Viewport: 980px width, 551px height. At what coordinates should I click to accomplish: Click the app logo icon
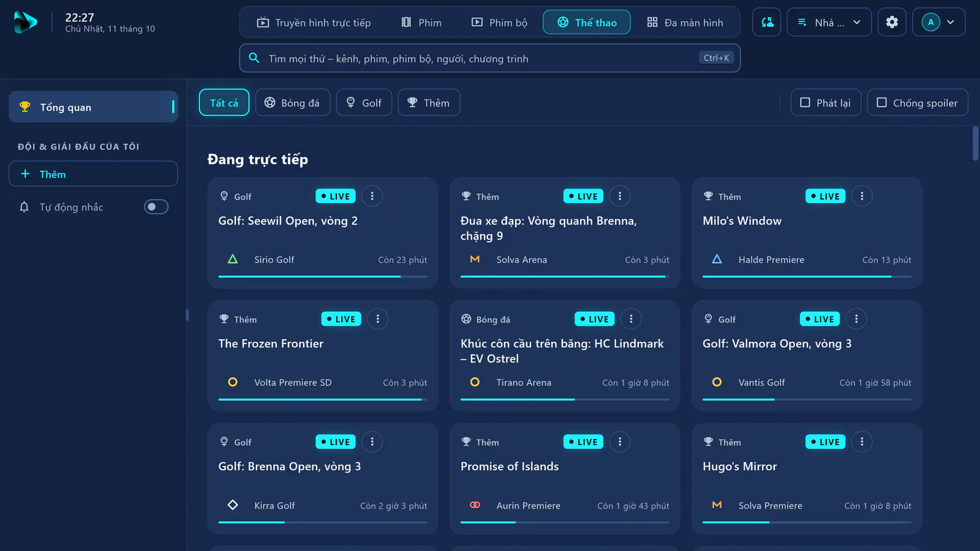(25, 22)
